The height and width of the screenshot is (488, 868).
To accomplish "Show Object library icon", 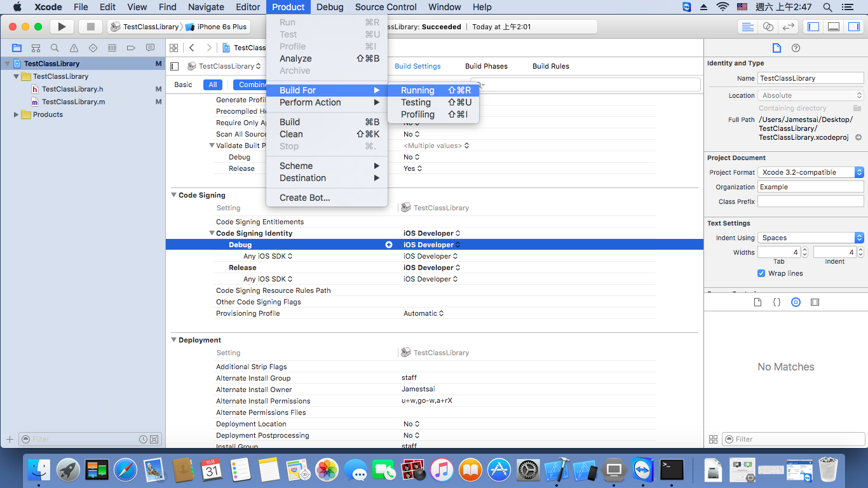I will coord(796,302).
